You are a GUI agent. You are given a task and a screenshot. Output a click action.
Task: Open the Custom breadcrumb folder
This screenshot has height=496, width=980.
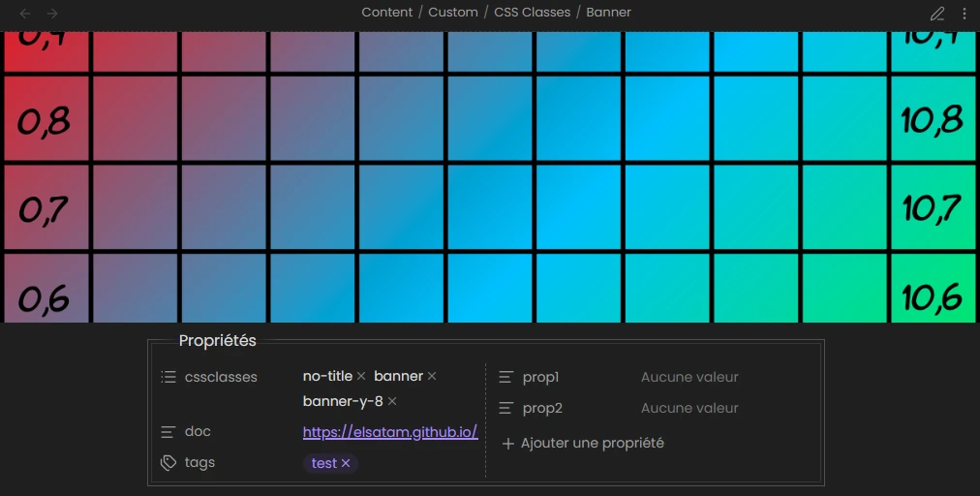click(453, 13)
